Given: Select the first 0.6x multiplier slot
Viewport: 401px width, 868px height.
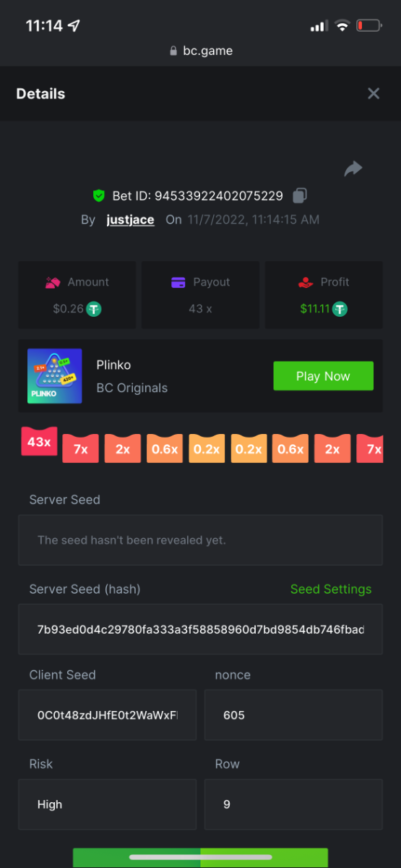Looking at the screenshot, I should 165,449.
